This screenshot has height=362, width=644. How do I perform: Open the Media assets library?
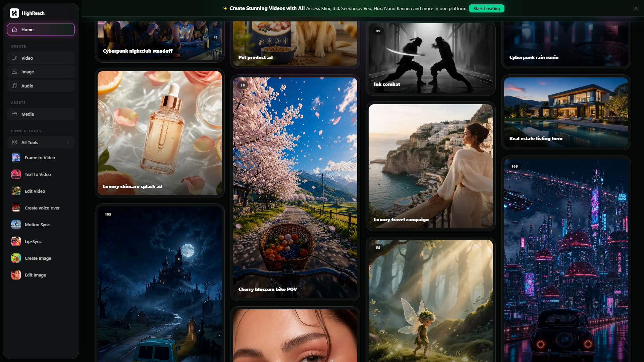click(41, 114)
